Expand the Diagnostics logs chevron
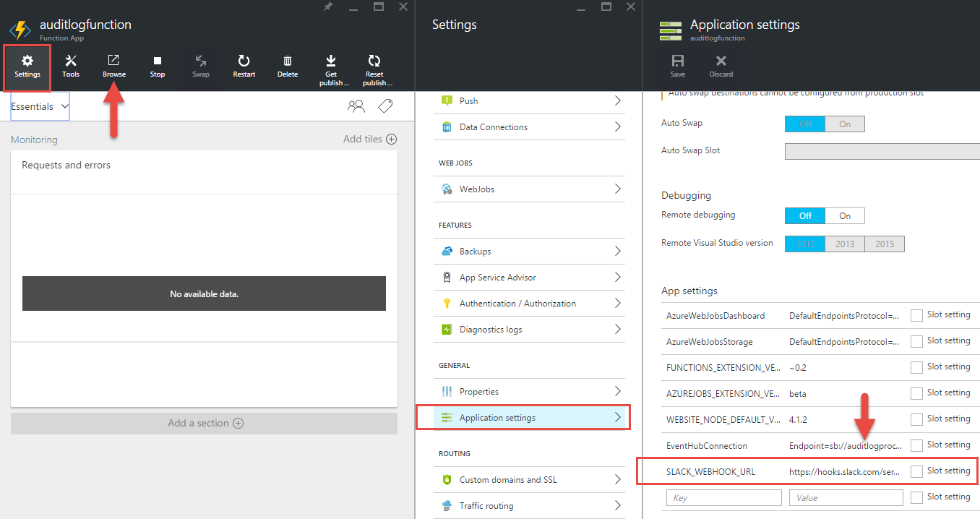 (x=618, y=330)
